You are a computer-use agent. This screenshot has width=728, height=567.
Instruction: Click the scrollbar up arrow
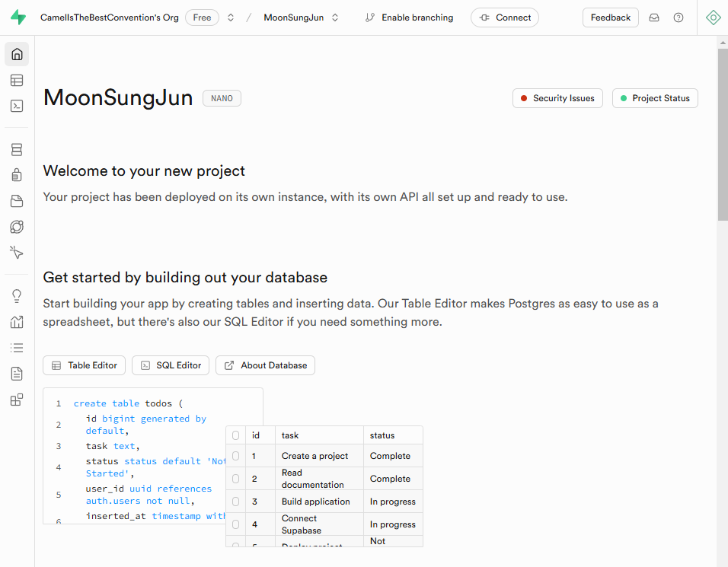[x=723, y=42]
